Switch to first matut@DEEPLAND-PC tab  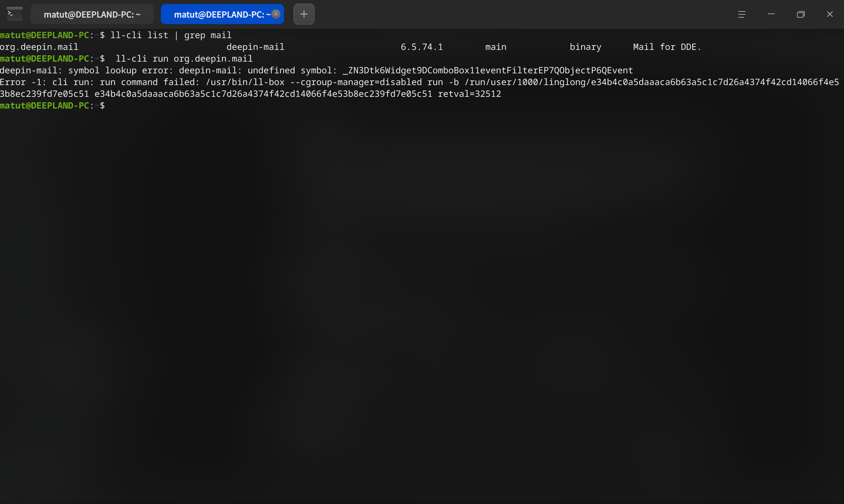pos(92,14)
